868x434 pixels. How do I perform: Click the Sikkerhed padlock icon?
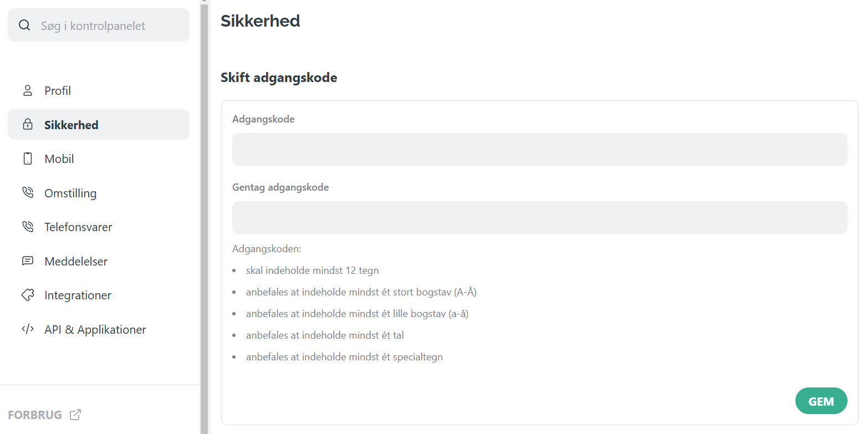28,124
